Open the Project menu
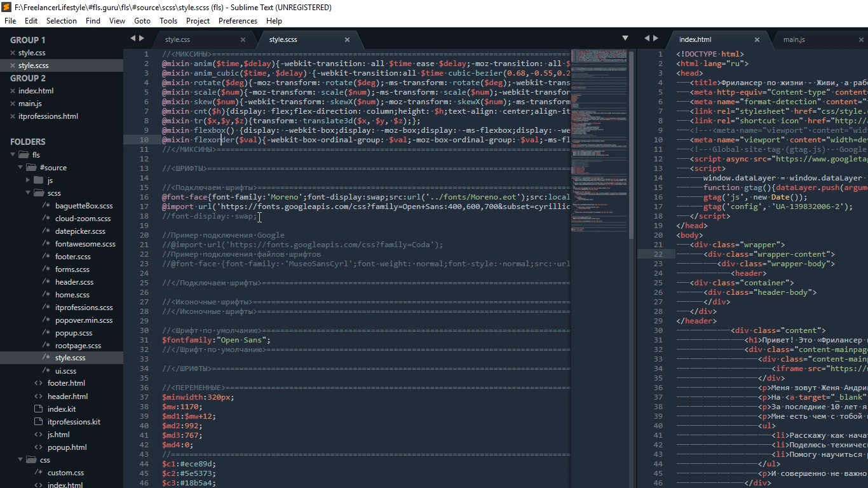 (x=198, y=21)
